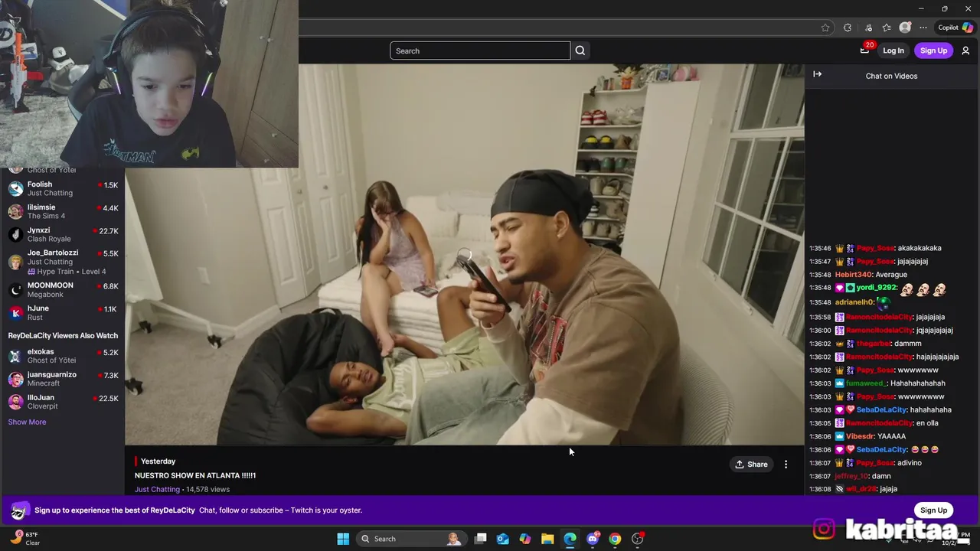This screenshot has width=980, height=551.
Task: Click the Log In button
Action: point(893,51)
